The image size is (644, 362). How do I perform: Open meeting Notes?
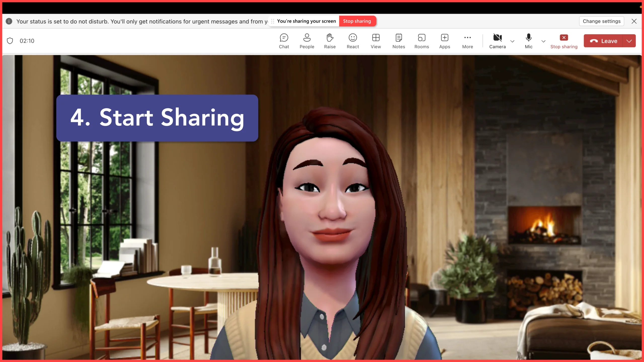[398, 41]
